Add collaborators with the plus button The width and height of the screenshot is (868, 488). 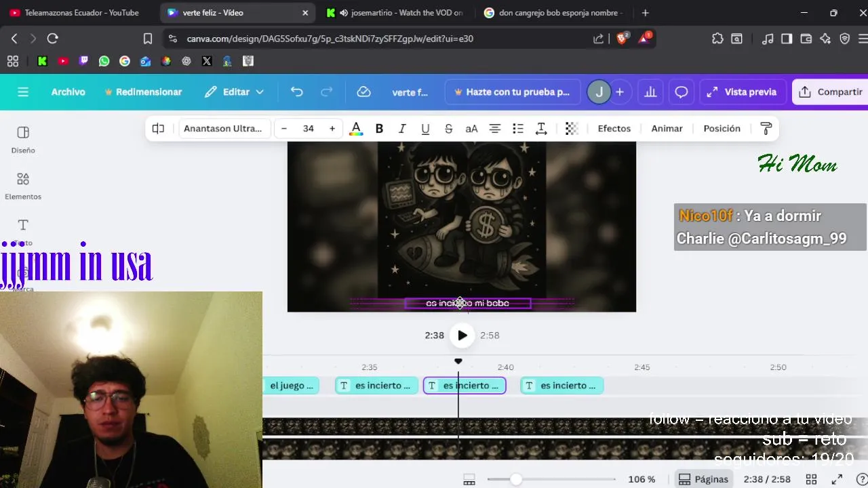(620, 92)
